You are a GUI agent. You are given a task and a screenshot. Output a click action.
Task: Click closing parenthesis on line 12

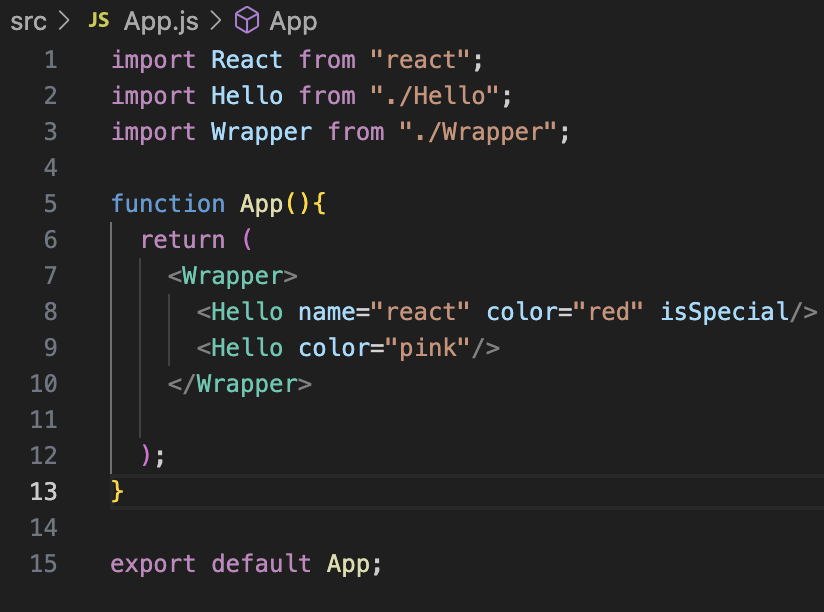coord(146,455)
